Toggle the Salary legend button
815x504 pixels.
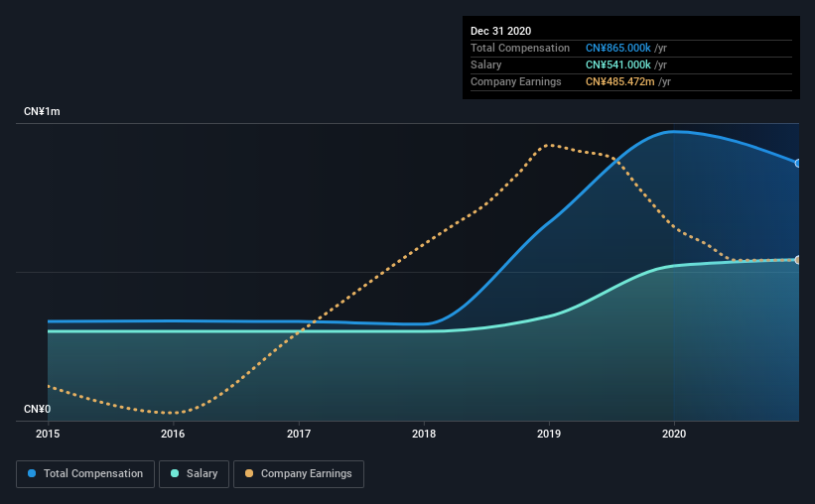point(194,474)
